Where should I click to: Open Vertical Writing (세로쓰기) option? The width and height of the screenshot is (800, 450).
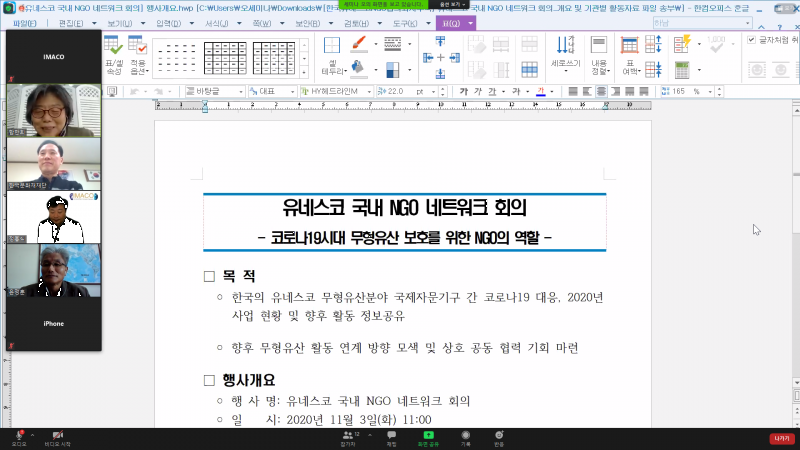565,53
